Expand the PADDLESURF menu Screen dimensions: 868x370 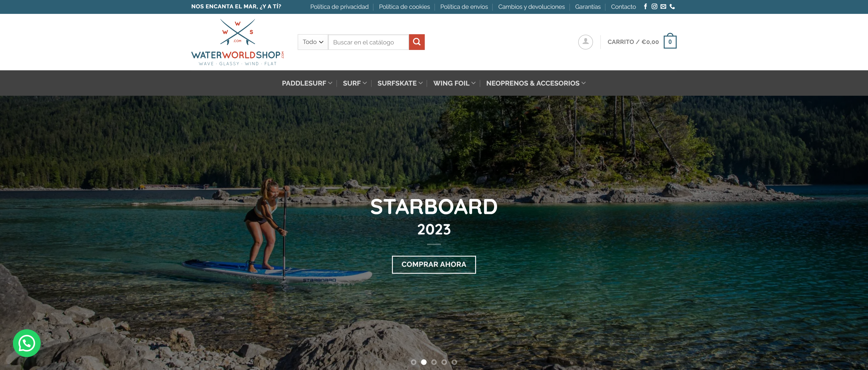307,83
